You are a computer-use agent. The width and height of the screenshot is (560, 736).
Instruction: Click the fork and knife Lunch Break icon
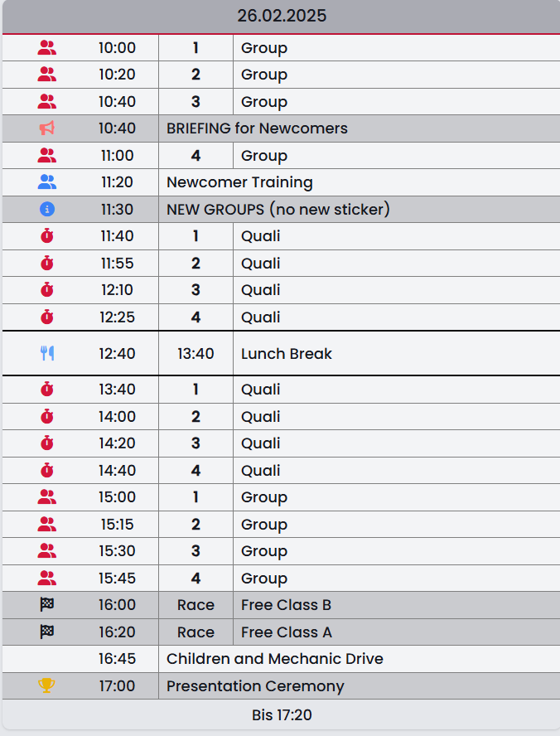point(47,354)
